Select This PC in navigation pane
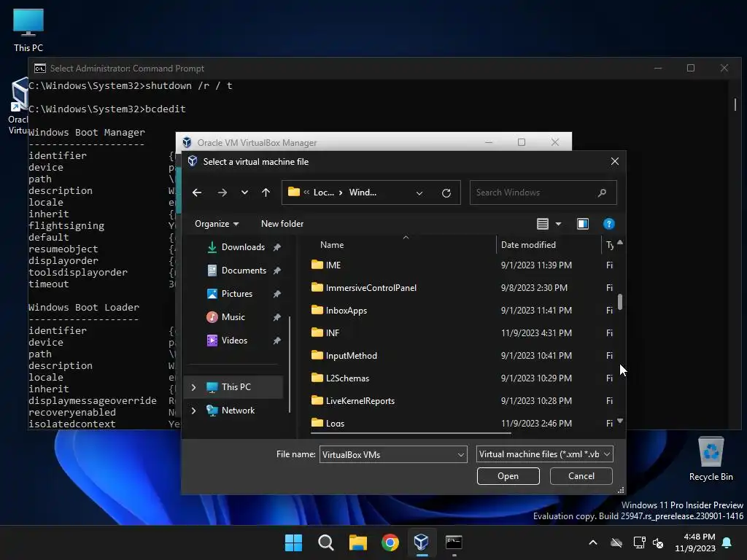Viewport: 747px width, 560px height. 236,387
